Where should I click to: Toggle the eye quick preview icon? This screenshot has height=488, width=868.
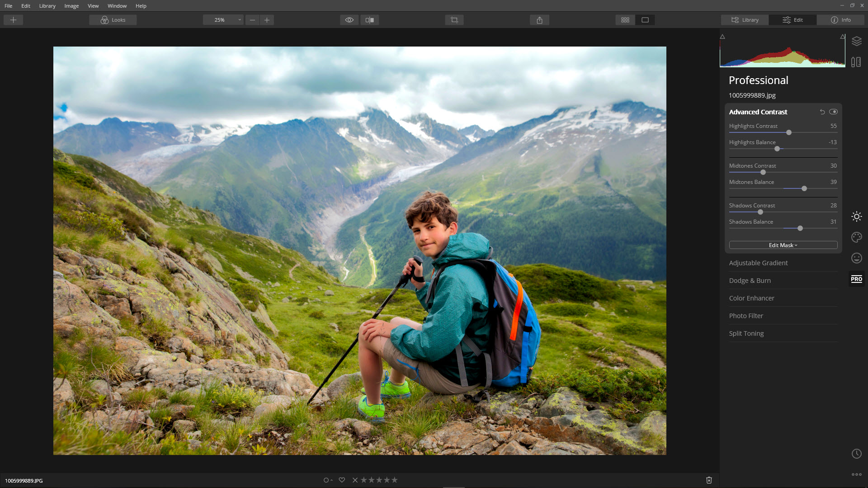(349, 20)
